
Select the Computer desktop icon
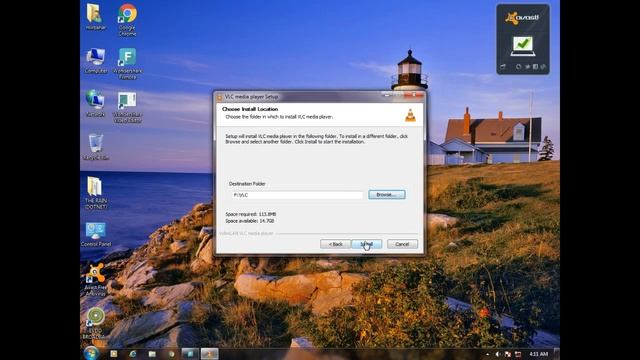coord(96,60)
